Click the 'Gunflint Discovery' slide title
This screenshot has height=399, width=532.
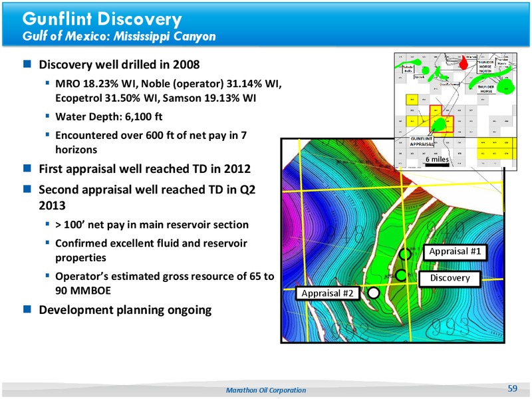pos(102,19)
